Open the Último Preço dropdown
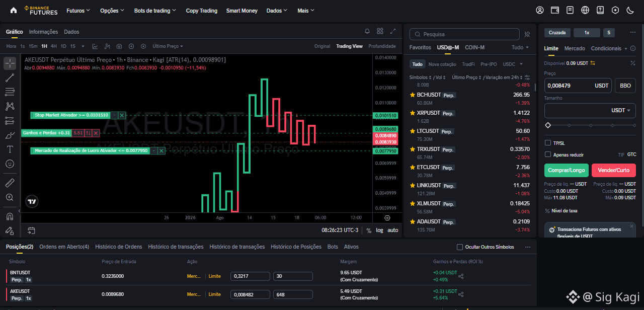This screenshot has width=644, height=310. point(168,46)
